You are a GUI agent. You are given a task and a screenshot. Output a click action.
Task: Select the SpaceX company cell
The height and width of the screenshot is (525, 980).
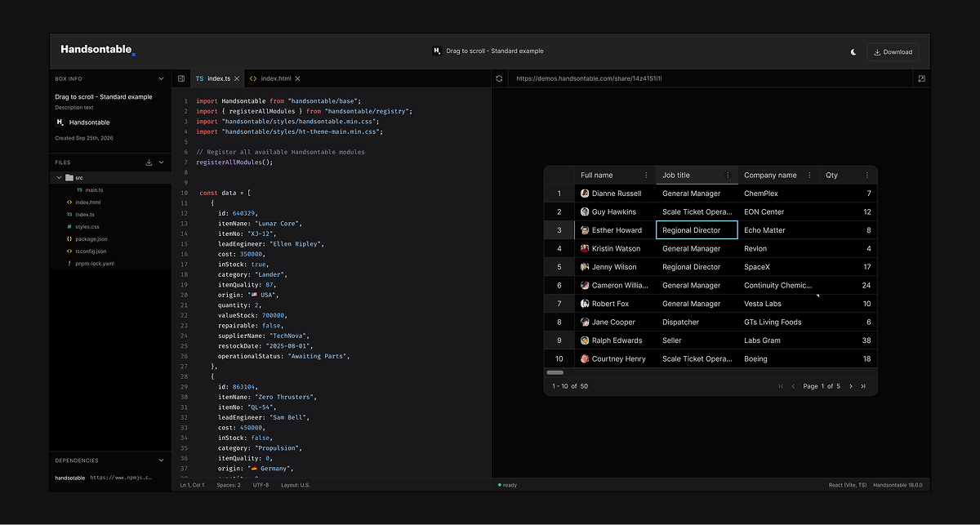tap(778, 267)
